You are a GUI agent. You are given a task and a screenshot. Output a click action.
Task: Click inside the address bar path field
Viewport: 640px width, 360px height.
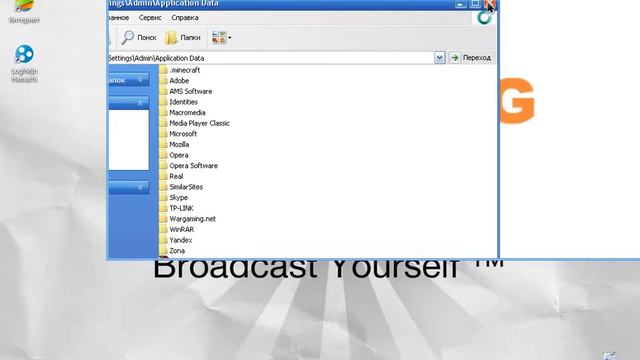click(271, 58)
